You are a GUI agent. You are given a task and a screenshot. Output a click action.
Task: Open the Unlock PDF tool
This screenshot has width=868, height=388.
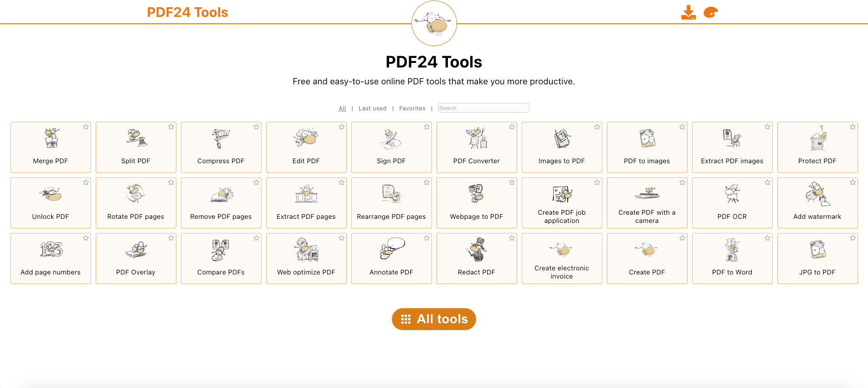pyautogui.click(x=51, y=203)
